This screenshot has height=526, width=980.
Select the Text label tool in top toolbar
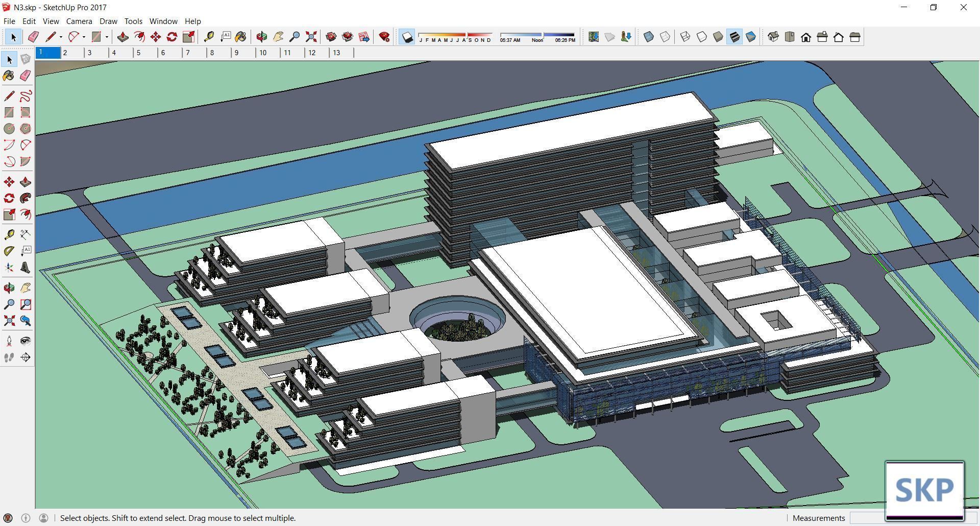coord(225,37)
